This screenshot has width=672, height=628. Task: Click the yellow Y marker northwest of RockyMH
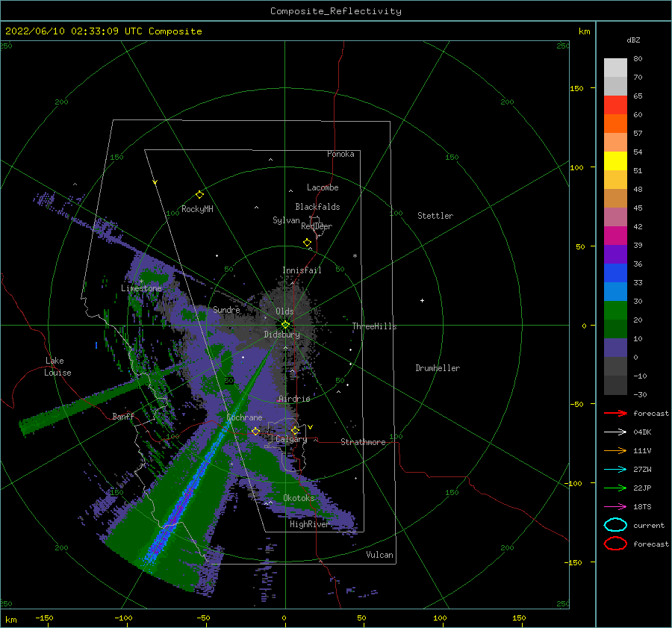[x=155, y=182]
